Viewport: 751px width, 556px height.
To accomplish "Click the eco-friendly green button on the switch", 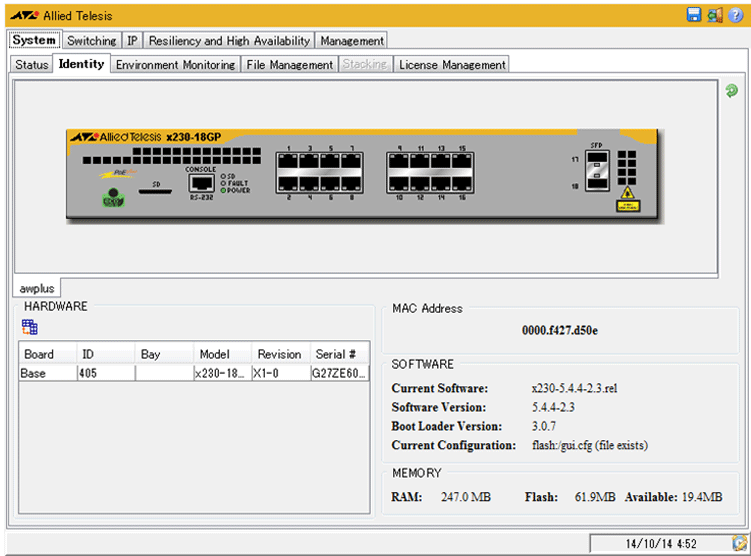I will 114,198.
